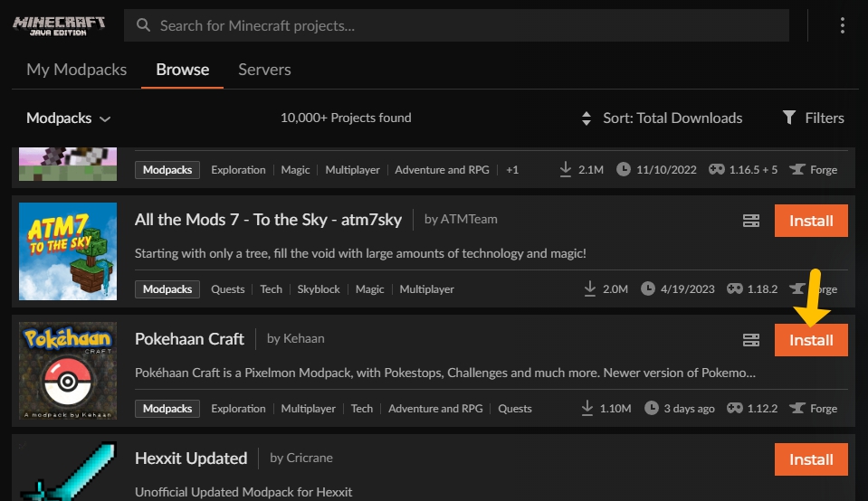Click the clock icon beside 4/19/2023
Viewport: 868px width, 501px height.
click(648, 289)
